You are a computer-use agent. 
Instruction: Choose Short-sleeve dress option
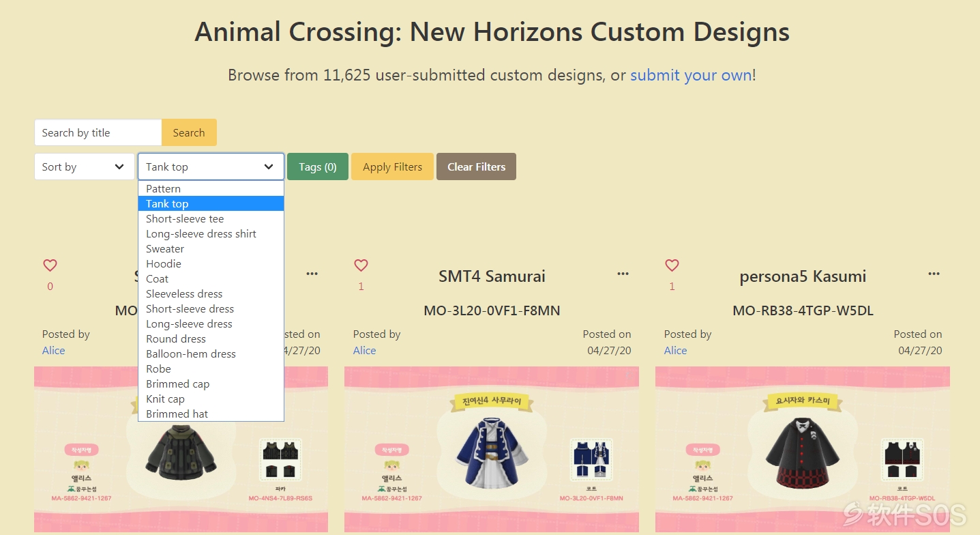click(211, 308)
